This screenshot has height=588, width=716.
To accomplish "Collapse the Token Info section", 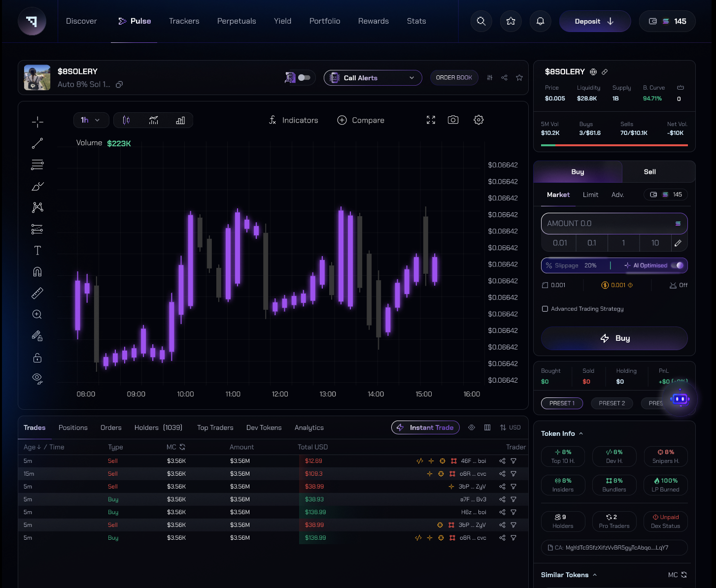I will (581, 433).
